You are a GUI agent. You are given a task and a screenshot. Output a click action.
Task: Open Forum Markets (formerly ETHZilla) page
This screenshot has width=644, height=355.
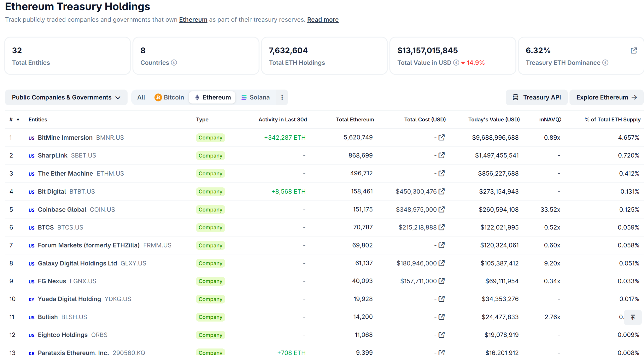(x=89, y=245)
